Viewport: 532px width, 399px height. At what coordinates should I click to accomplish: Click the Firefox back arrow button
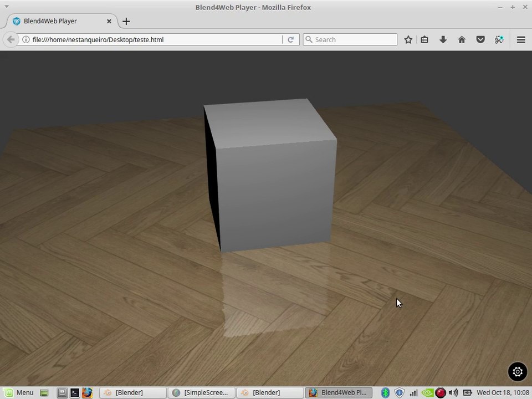[x=11, y=40]
